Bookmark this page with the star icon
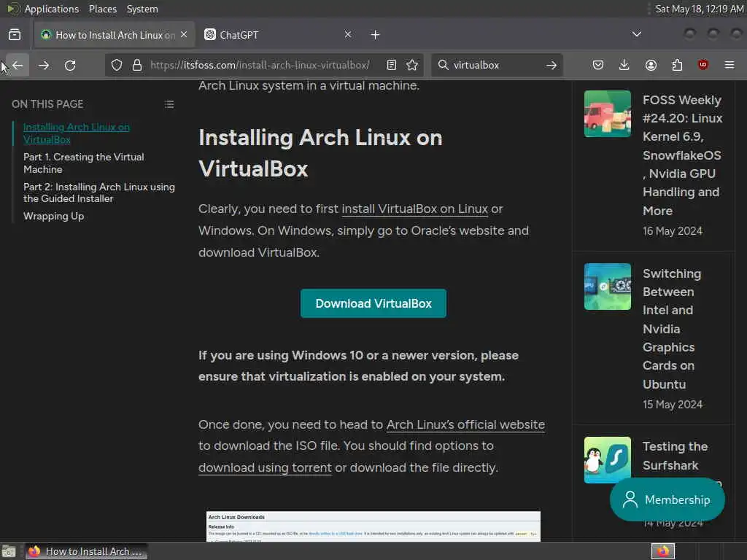This screenshot has height=560, width=747. tap(412, 65)
